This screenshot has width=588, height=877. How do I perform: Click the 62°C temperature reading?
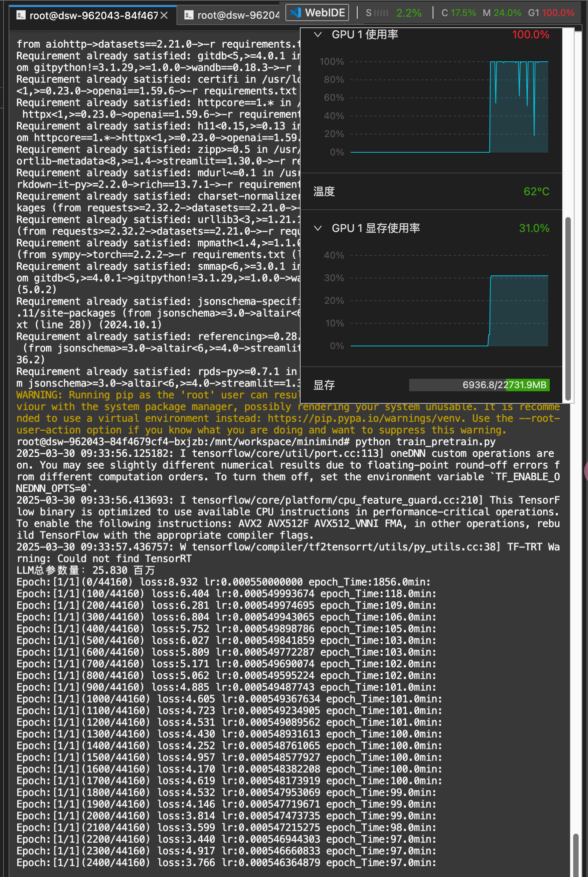536,192
